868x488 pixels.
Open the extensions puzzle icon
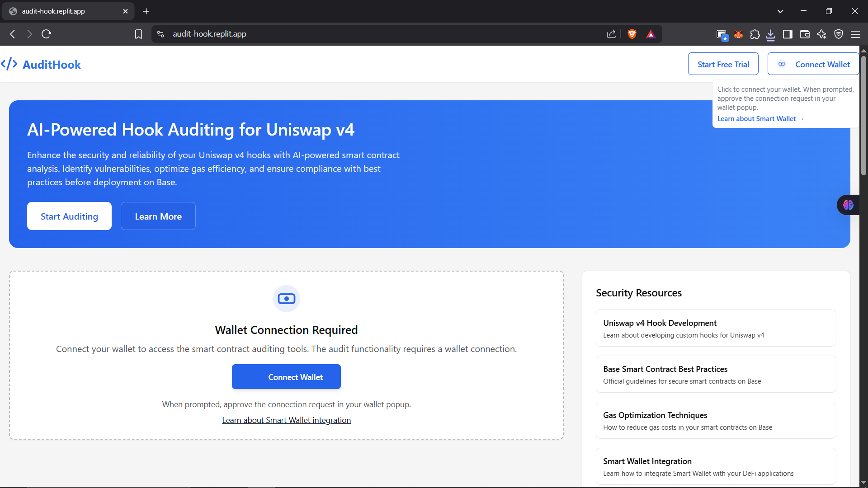[755, 34]
